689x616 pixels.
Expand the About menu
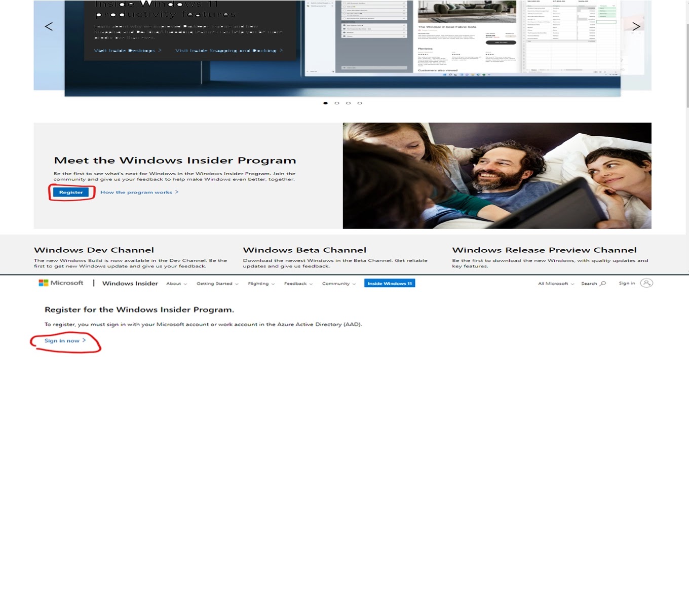(176, 284)
